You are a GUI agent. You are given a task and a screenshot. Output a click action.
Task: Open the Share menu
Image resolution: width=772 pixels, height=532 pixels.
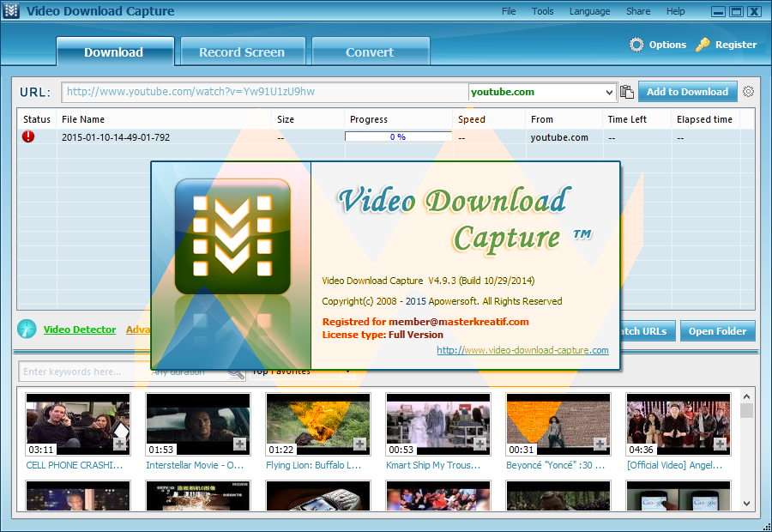[x=638, y=11]
